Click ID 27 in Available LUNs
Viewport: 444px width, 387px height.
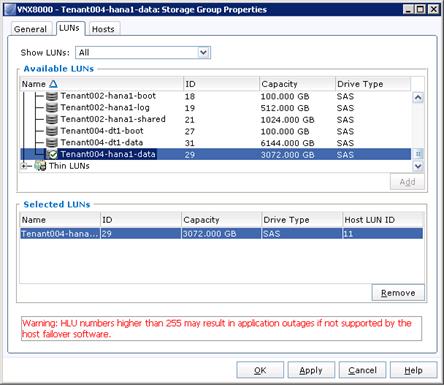[x=190, y=131]
